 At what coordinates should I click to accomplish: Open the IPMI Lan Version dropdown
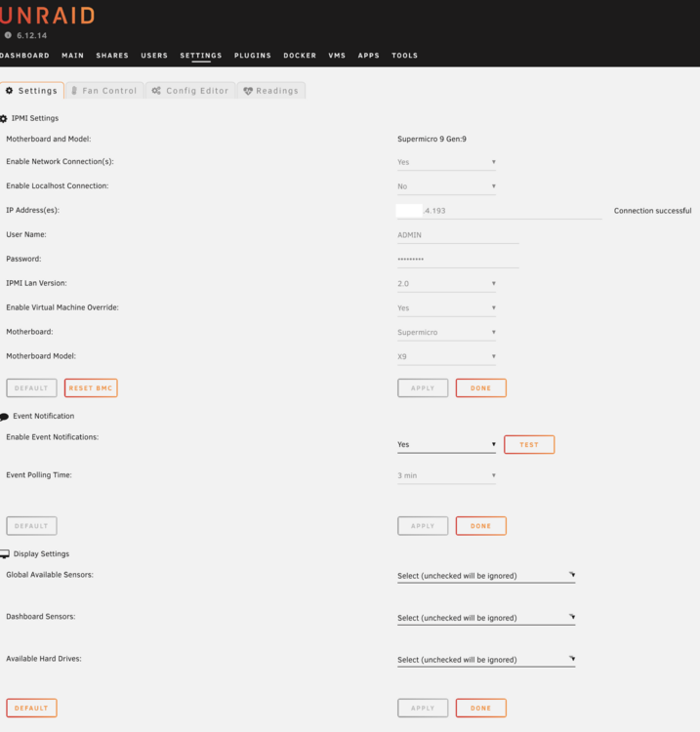[x=446, y=284]
